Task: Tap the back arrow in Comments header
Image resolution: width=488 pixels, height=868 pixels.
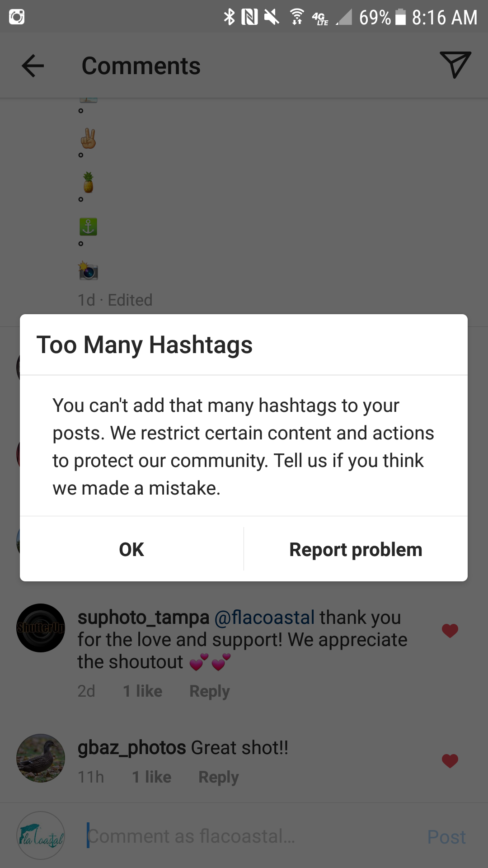Action: coord(33,66)
